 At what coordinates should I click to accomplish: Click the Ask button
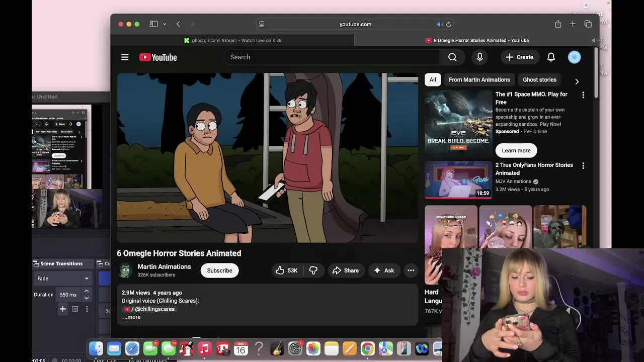(384, 270)
